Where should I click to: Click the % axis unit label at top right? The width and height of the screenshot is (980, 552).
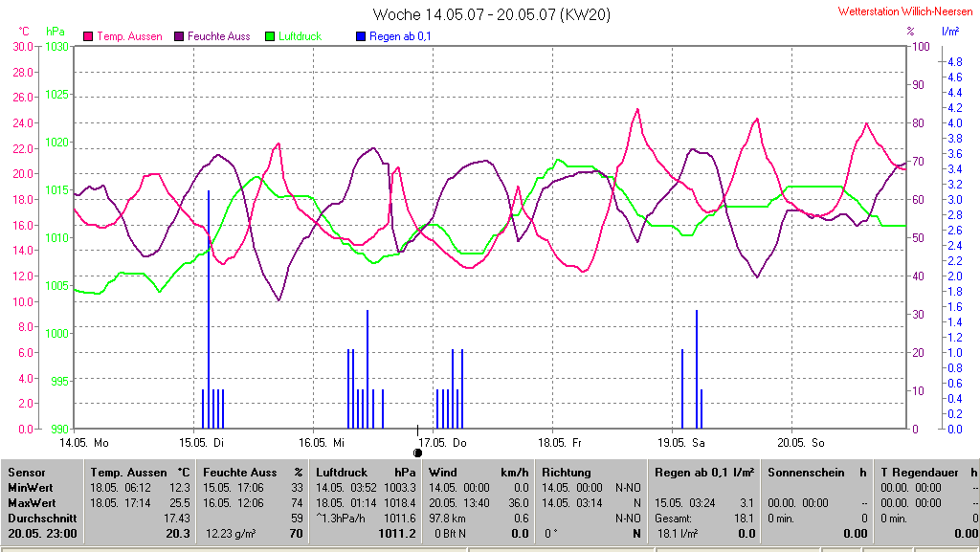click(x=910, y=32)
